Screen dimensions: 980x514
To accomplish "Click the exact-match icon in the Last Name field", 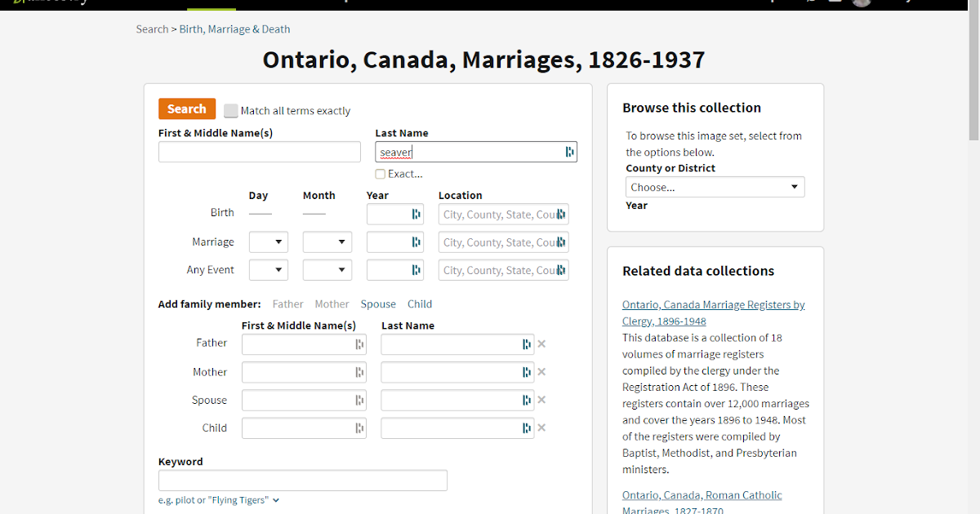I will tap(569, 152).
